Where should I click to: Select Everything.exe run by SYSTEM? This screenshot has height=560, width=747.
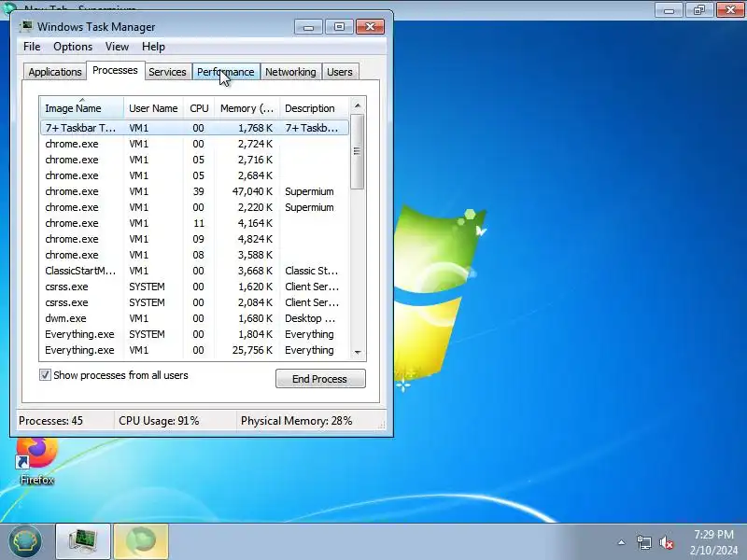(194, 334)
